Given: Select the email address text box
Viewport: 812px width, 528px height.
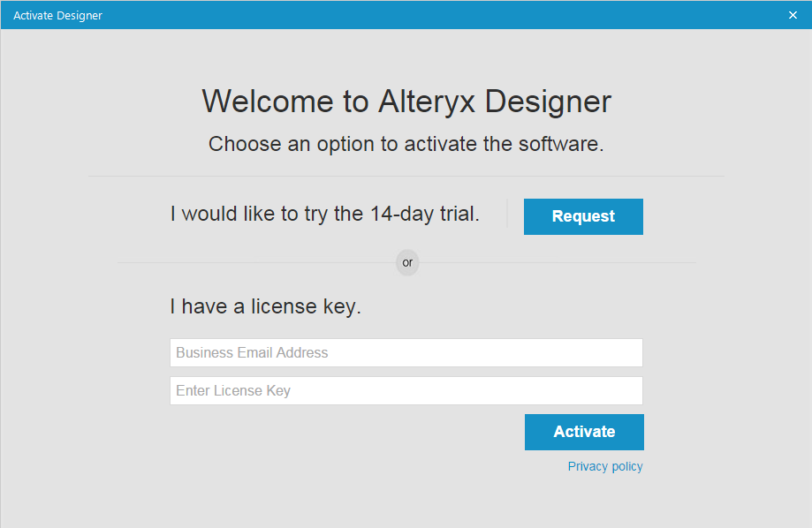Looking at the screenshot, I should [x=406, y=352].
